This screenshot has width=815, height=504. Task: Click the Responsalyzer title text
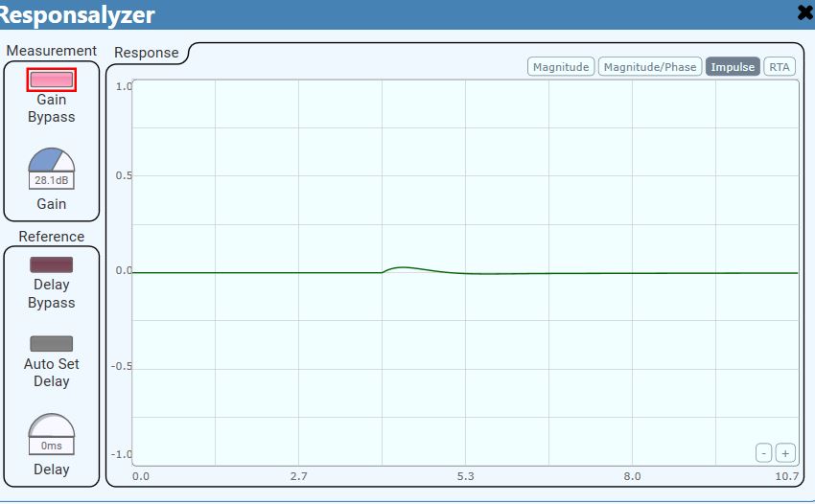point(77,14)
